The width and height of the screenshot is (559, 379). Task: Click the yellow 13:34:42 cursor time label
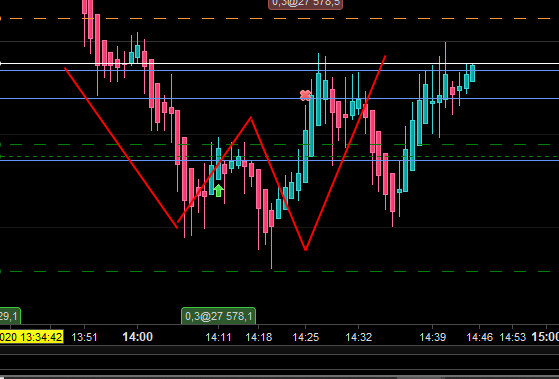coord(31,337)
